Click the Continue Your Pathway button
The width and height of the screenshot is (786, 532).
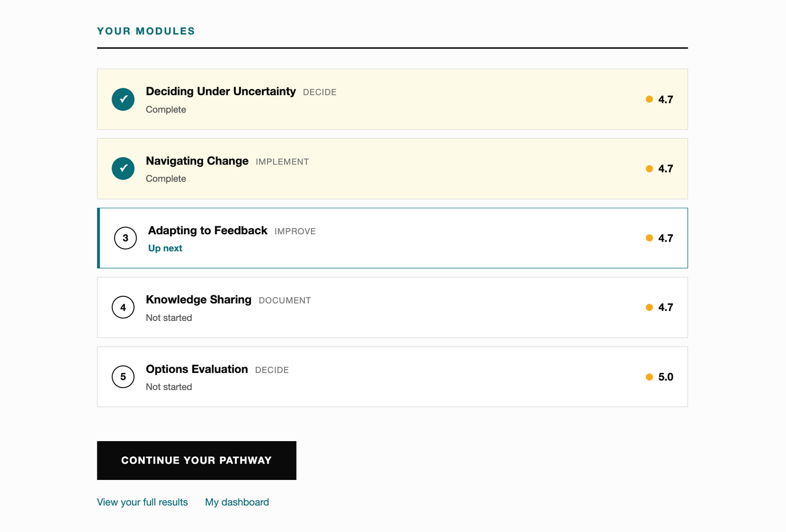pos(196,460)
